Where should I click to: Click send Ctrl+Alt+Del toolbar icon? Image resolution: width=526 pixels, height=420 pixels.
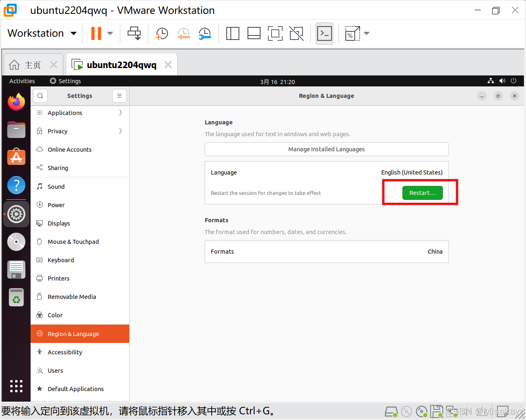(134, 33)
